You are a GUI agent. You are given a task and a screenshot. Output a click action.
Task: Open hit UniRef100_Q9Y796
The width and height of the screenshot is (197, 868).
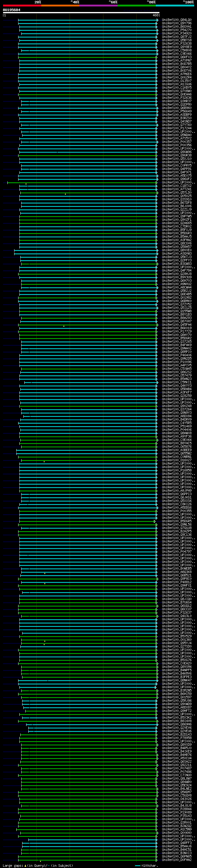pos(176,23)
